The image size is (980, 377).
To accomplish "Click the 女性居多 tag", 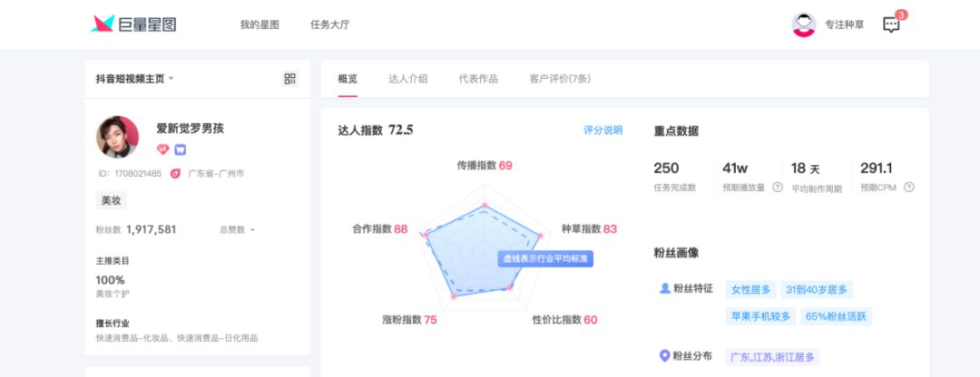I will (750, 290).
